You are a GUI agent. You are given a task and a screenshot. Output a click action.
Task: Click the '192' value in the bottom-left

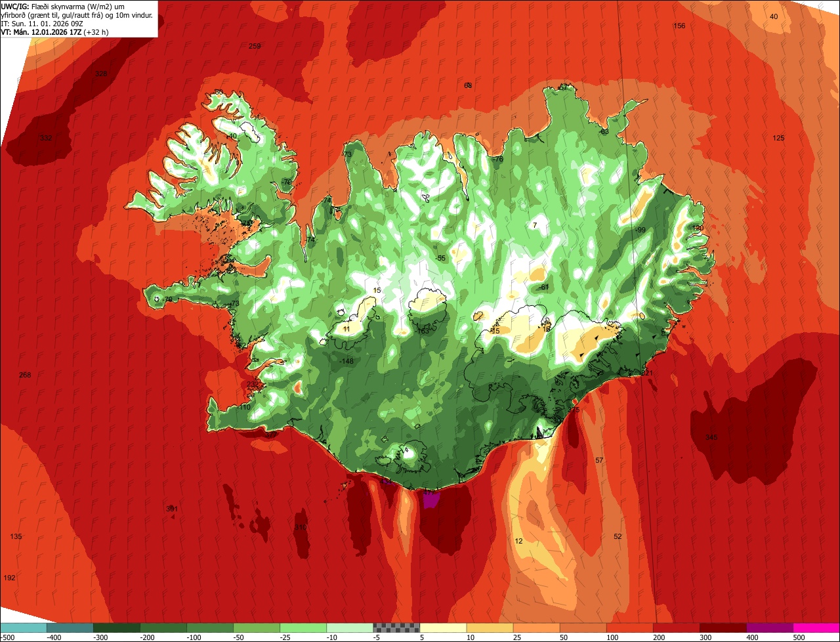pos(9,578)
